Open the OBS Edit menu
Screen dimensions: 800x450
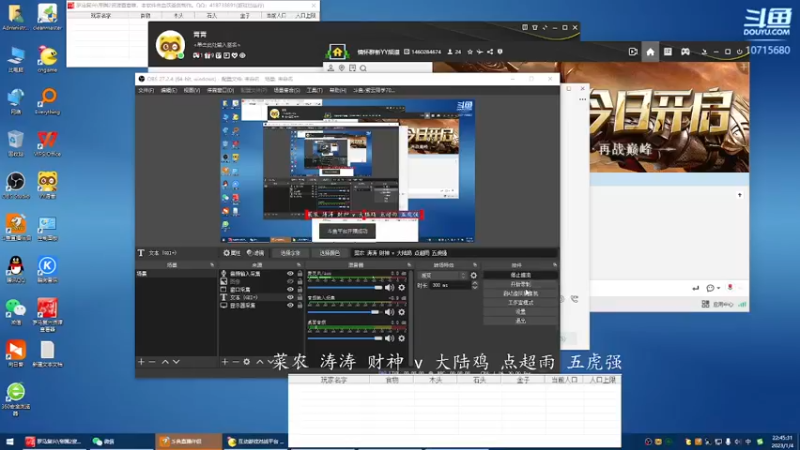169,90
